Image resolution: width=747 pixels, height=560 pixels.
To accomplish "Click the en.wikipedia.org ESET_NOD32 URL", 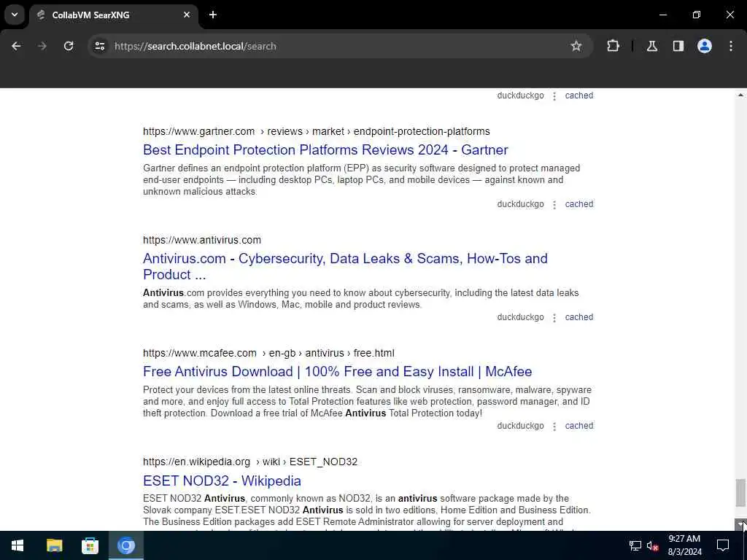I will pos(250,462).
